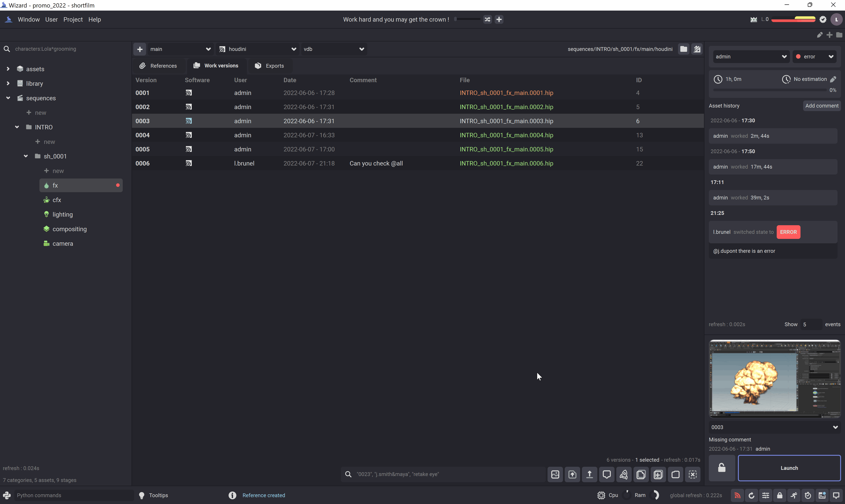Open the User menu
Image resolution: width=845 pixels, height=504 pixels.
coord(51,20)
